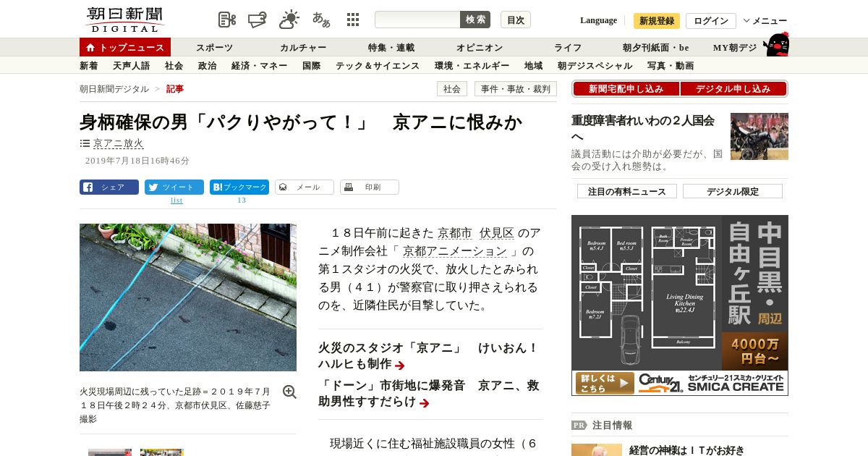The width and height of the screenshot is (868, 456).
Task: Open 経営の神様はITがお好き link
Action: 687,450
